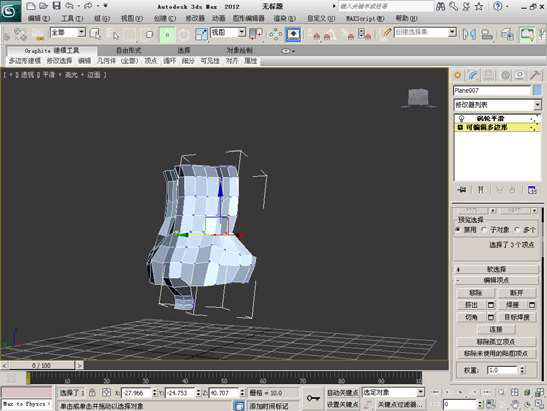Viewport: 547px width, 411px height.
Task: Toggle the ribbon visibility eye icon
Action: click(x=286, y=51)
